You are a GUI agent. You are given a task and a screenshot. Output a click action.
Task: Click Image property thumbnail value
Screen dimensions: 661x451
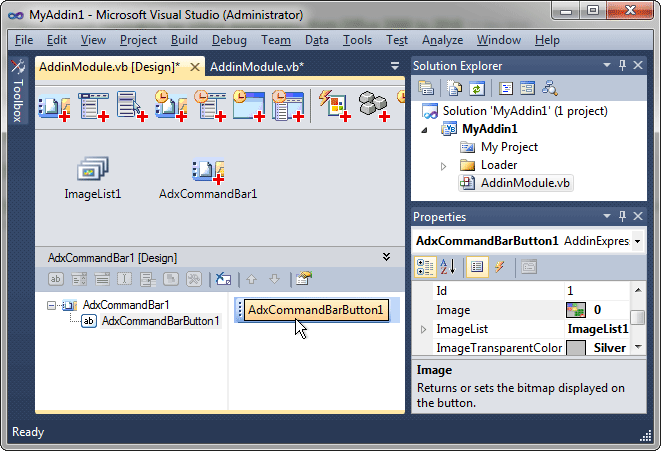(576, 310)
